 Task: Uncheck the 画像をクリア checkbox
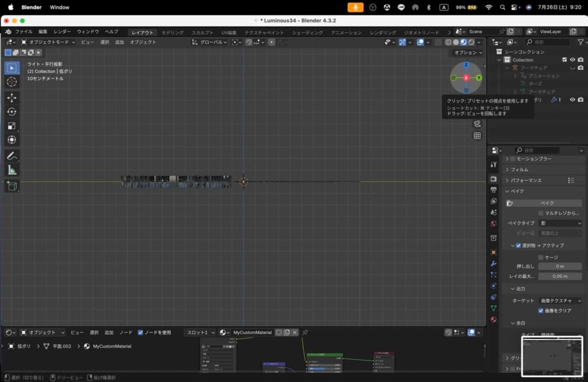click(541, 311)
